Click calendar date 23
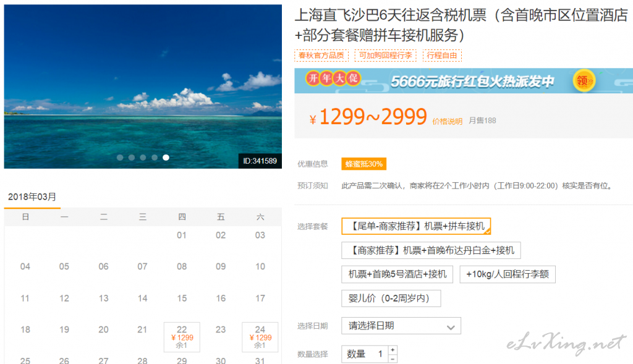This screenshot has height=364, width=633. point(221,329)
